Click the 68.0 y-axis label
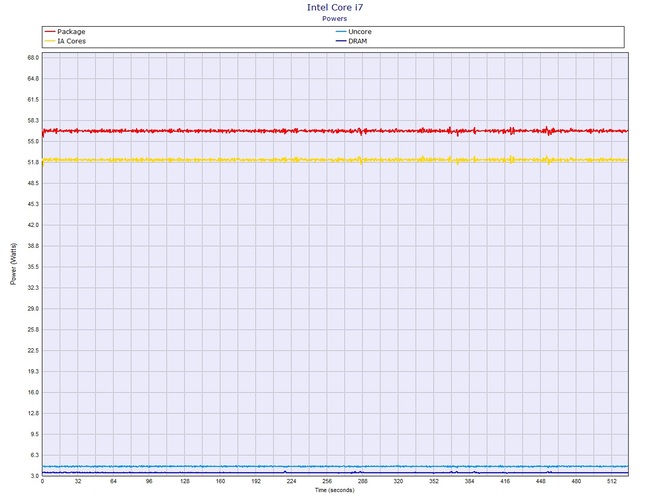The image size is (670, 502). (33, 58)
